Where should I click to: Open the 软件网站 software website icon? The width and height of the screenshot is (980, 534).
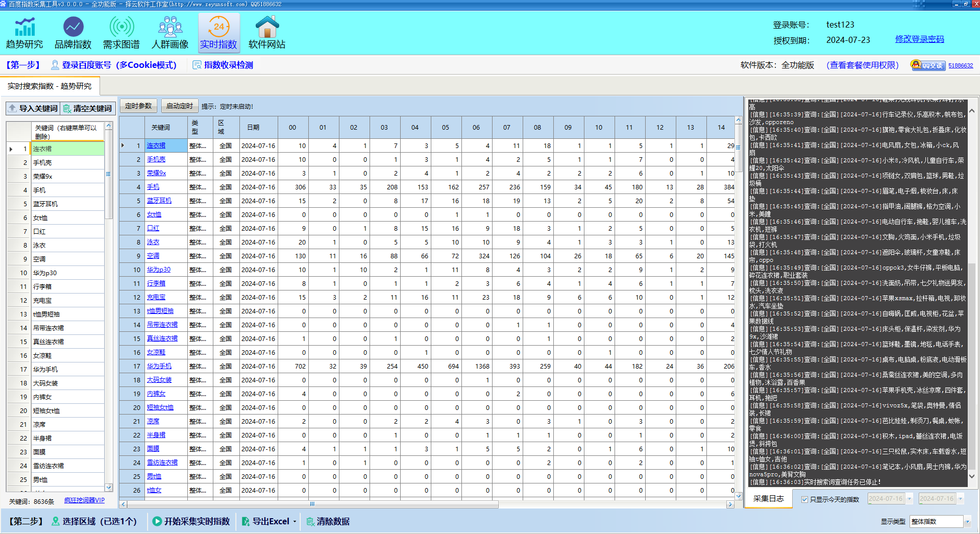[267, 33]
